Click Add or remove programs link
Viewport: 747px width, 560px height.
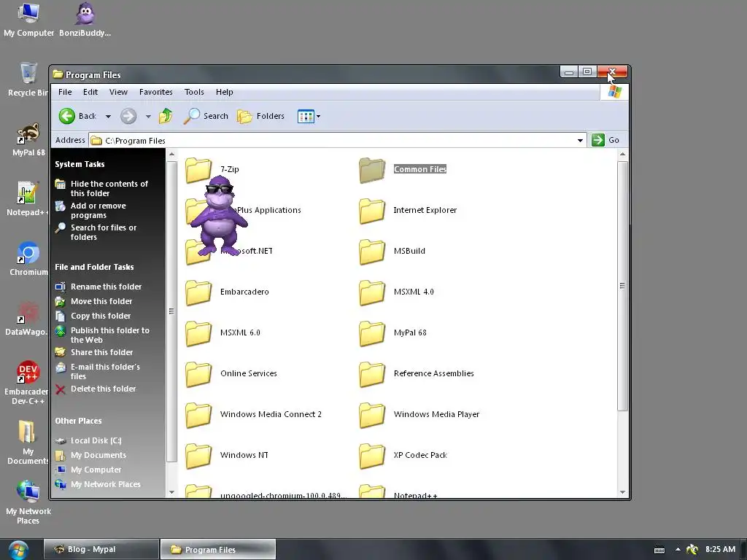pos(98,211)
